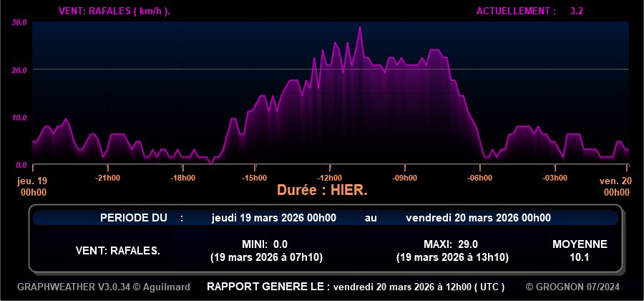Click the GRAPHWEATHER V3.0.34 credit text
The width and height of the screenshot is (644, 301).
104,287
